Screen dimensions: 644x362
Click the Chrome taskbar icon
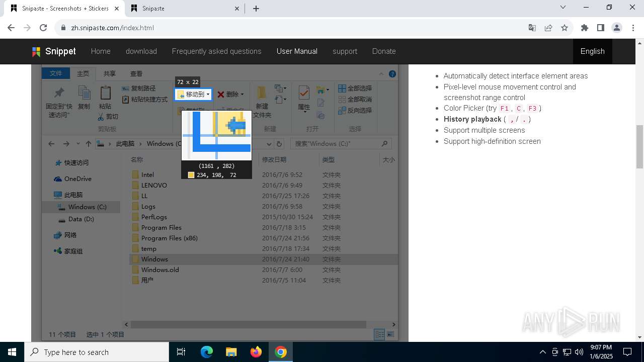281,352
